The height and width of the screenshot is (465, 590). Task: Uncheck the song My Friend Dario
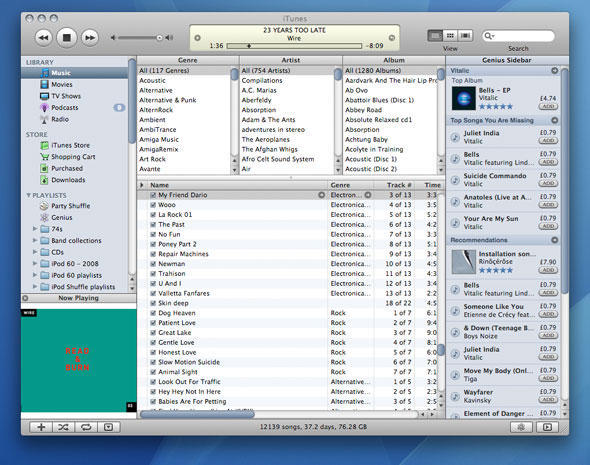point(153,195)
